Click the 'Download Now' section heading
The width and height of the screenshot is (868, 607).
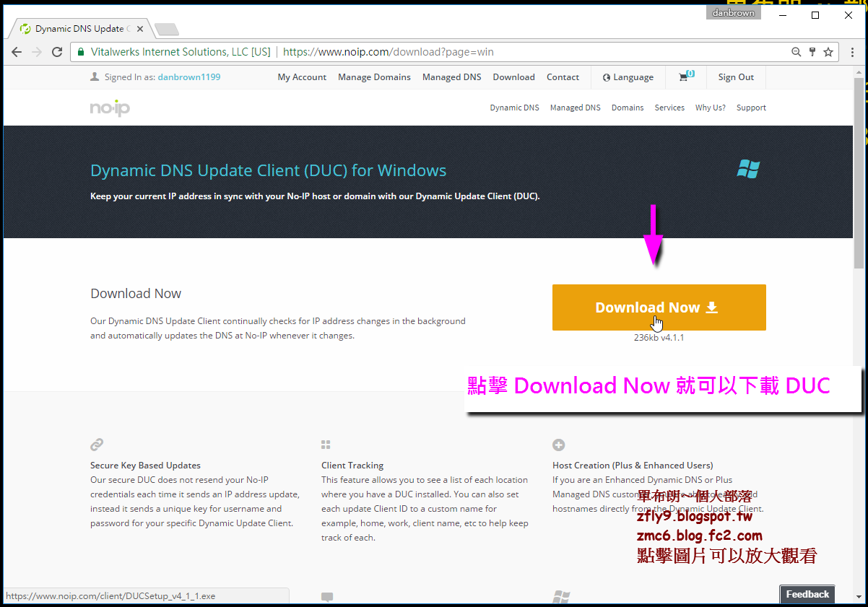coord(136,294)
